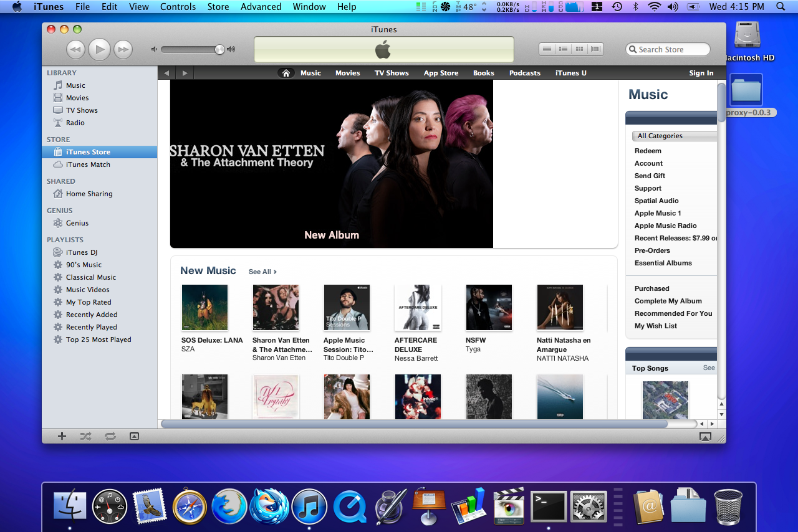
Task: Open the iTunes DJ playlist
Action: click(82, 252)
